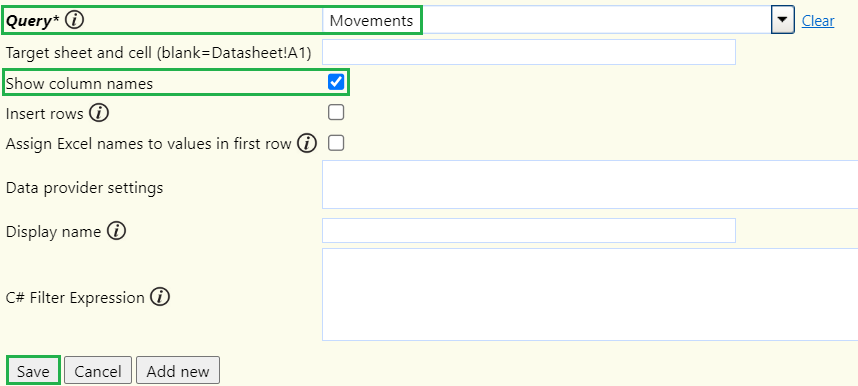
Task: Select the Query combo box showing Movements
Action: pos(547,20)
